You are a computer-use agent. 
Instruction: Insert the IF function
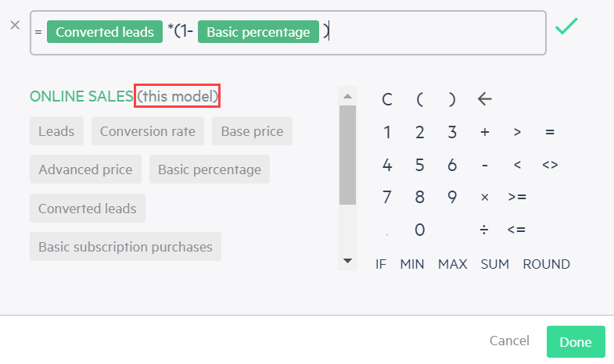pos(381,264)
